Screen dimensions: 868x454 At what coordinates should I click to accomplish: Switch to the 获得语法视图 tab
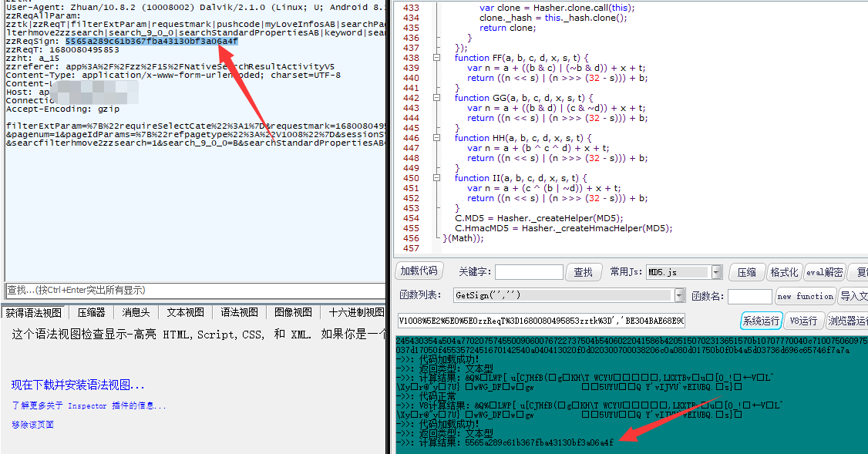click(34, 312)
